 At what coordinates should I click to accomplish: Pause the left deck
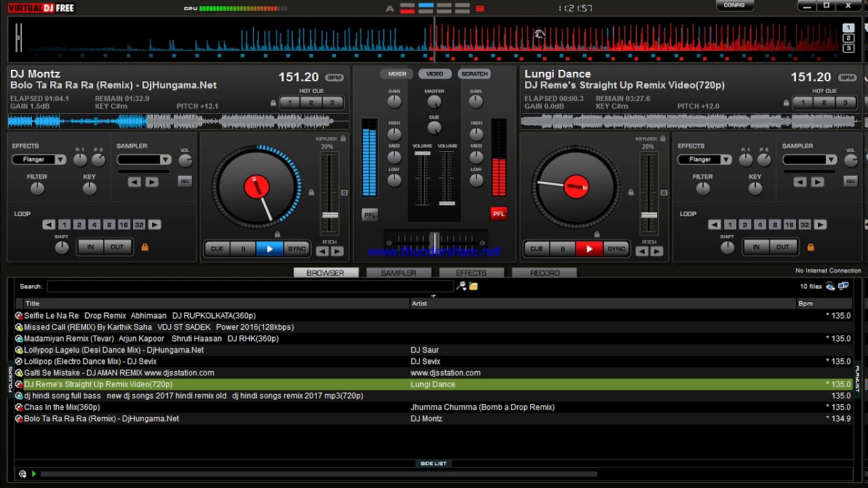pos(243,249)
